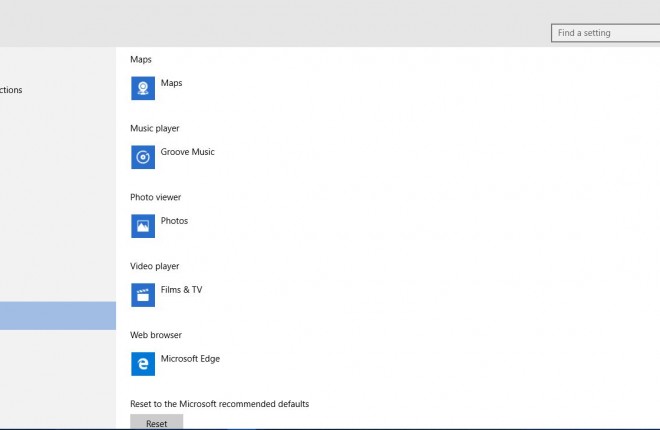Click the Reset to Microsoft recommended defaults text
The height and width of the screenshot is (430, 660).
pyautogui.click(x=219, y=404)
